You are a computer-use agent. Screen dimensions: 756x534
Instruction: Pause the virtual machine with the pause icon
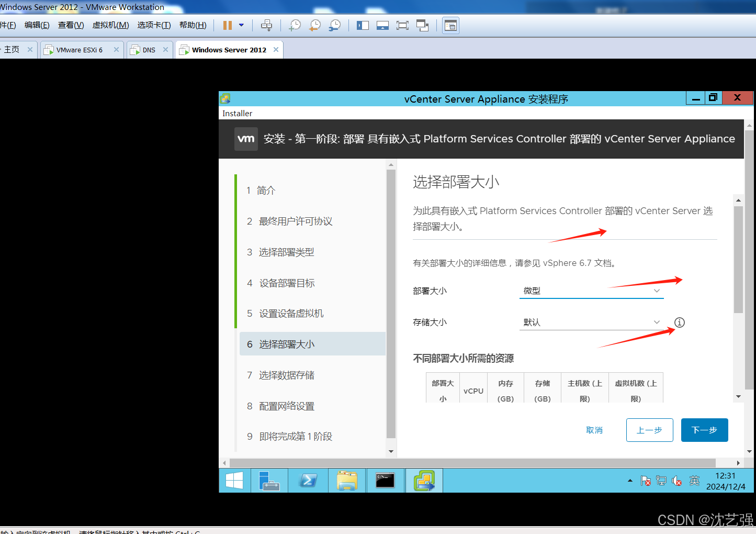point(228,25)
